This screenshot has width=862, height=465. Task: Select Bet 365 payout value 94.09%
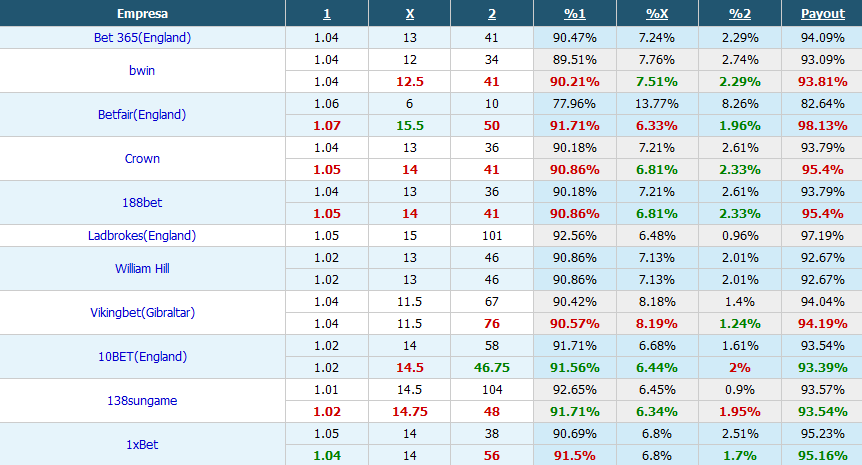point(822,38)
